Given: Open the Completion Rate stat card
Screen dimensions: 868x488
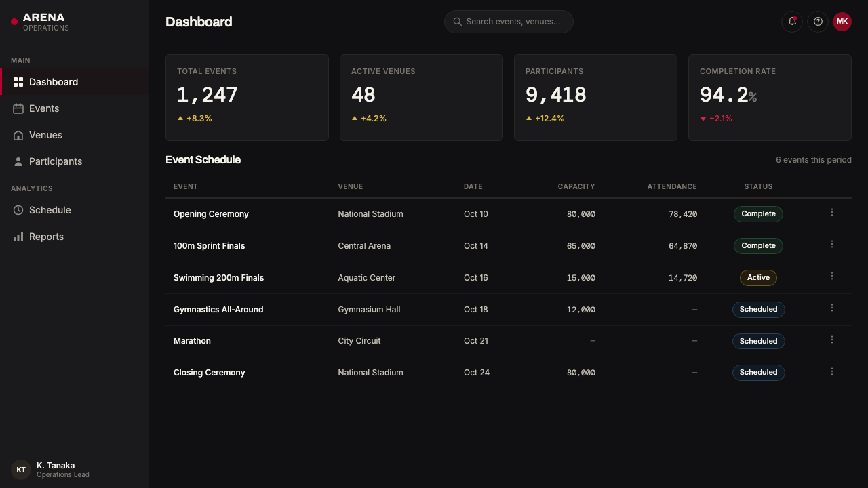Looking at the screenshot, I should [x=770, y=98].
